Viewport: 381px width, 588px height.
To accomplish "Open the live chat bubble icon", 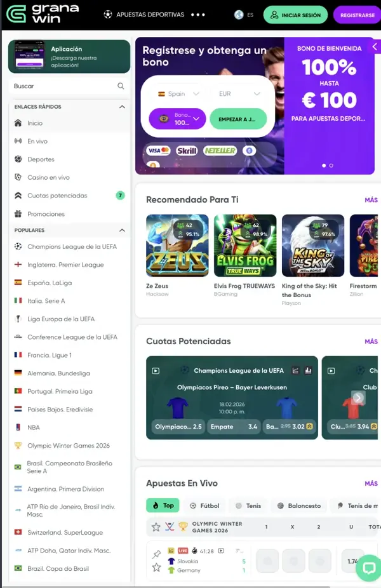I will (369, 568).
